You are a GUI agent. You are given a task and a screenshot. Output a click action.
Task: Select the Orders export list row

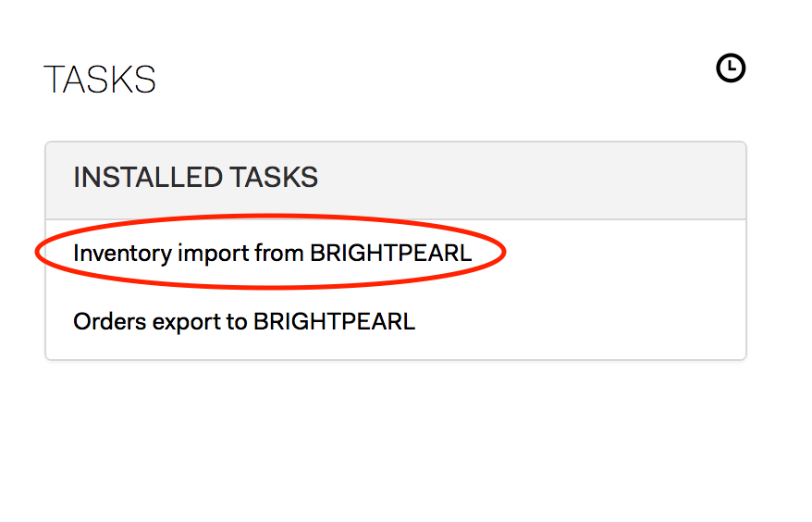point(396,321)
